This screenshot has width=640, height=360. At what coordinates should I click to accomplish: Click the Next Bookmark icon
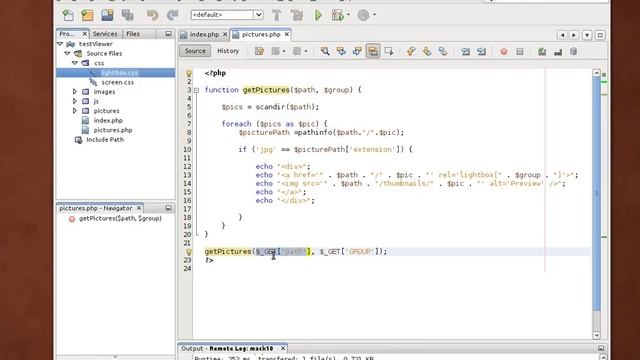click(x=427, y=51)
